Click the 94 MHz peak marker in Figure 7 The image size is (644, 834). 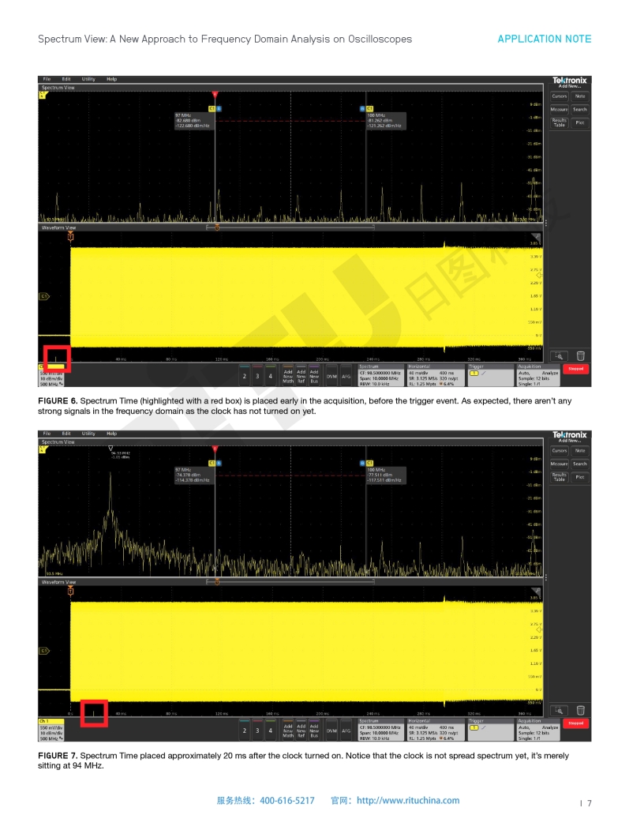coord(110,448)
